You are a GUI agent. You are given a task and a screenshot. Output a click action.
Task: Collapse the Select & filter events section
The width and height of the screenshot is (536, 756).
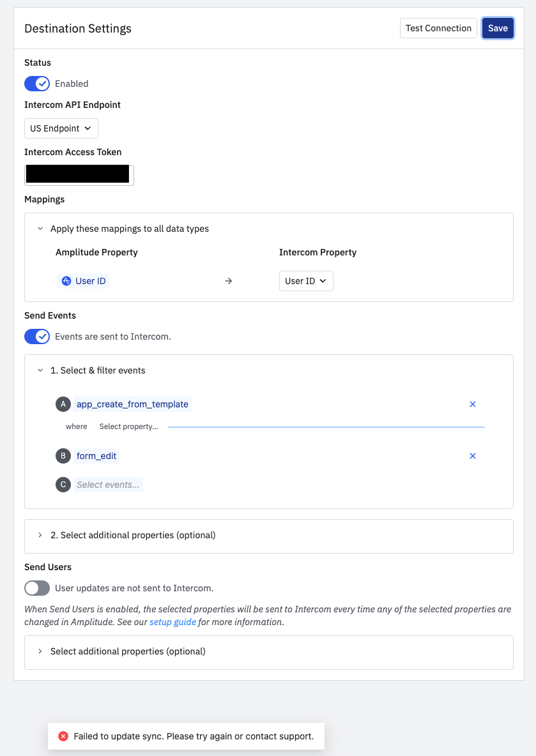point(41,370)
